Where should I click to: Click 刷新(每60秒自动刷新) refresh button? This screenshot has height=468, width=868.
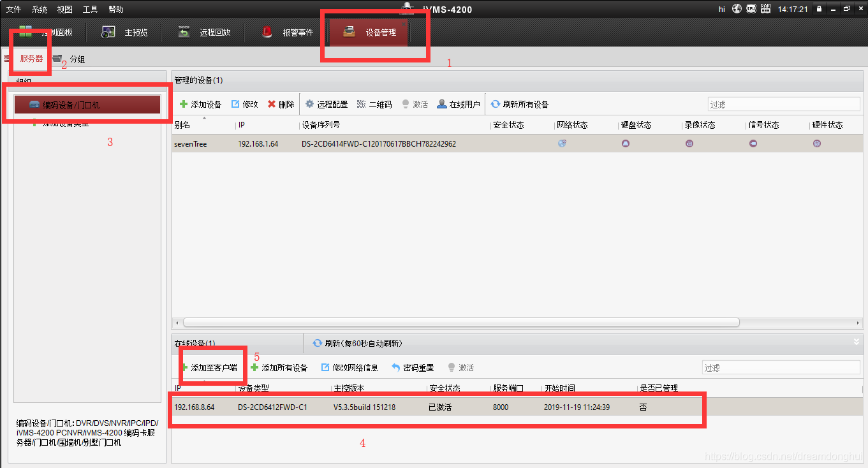(357, 343)
